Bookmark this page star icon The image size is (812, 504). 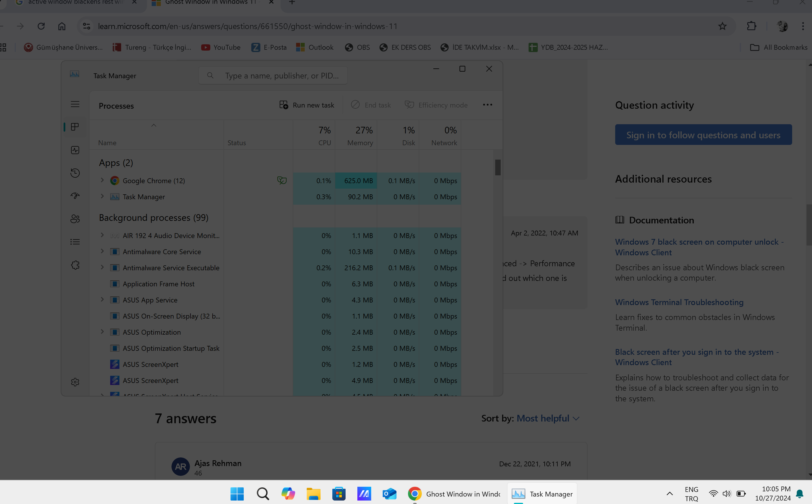click(722, 26)
